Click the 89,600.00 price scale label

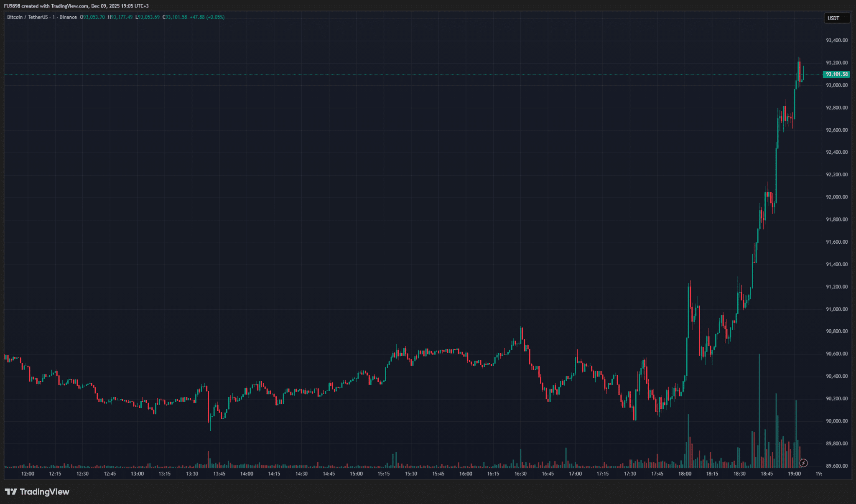pos(837,466)
